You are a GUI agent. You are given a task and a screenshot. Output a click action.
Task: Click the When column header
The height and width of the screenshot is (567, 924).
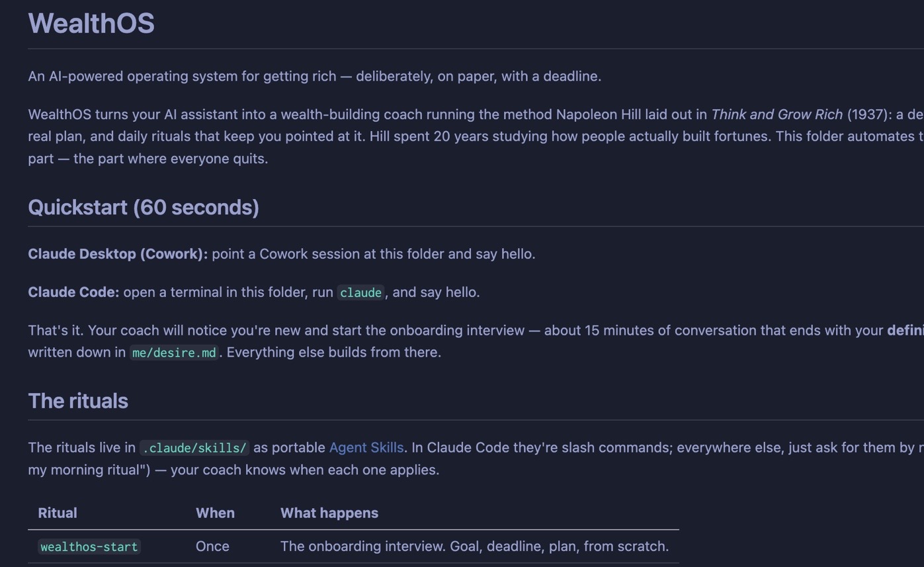pyautogui.click(x=215, y=513)
